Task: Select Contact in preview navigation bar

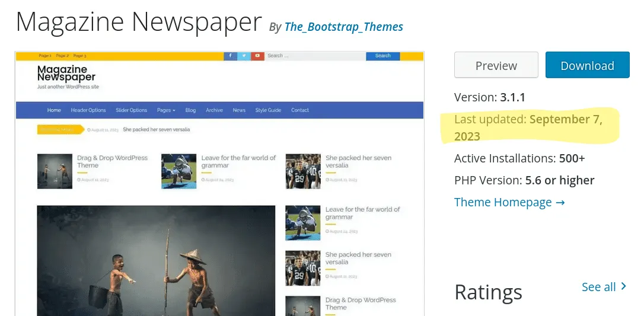Action: (300, 110)
